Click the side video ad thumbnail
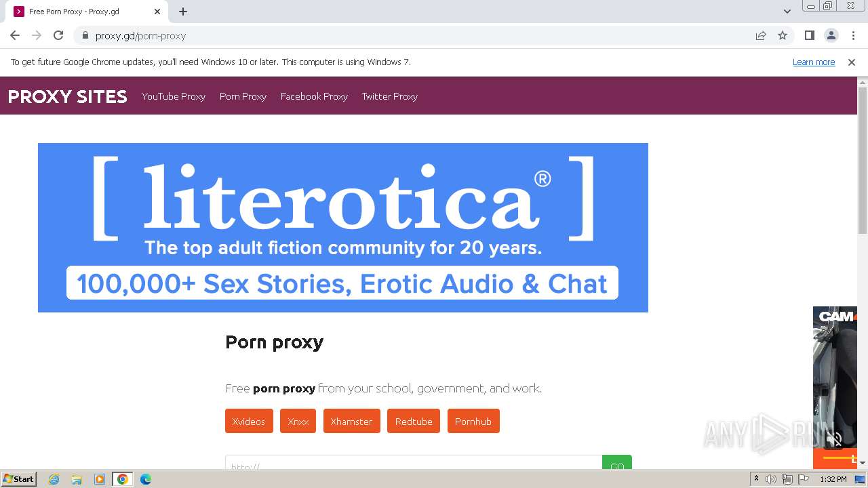Image resolution: width=868 pixels, height=488 pixels. pyautogui.click(x=835, y=387)
